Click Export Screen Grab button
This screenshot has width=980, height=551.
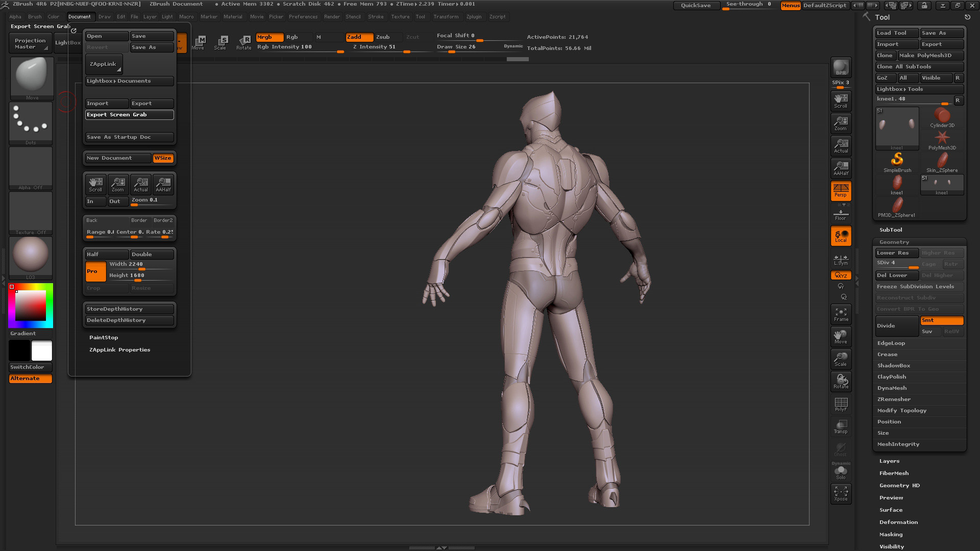[129, 115]
